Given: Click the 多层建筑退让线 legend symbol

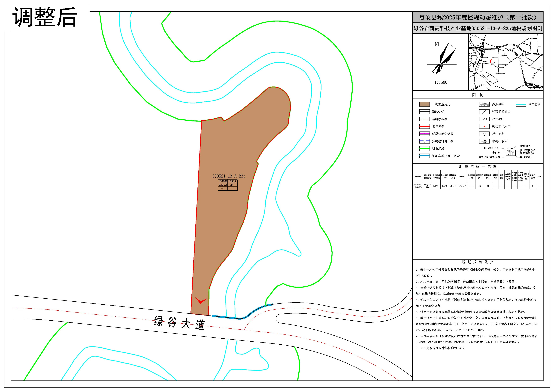Looking at the screenshot, I should (424, 141).
